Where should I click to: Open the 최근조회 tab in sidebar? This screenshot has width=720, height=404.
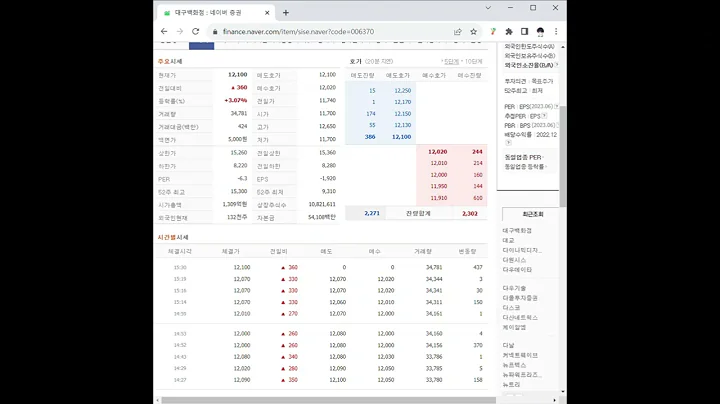(532, 214)
